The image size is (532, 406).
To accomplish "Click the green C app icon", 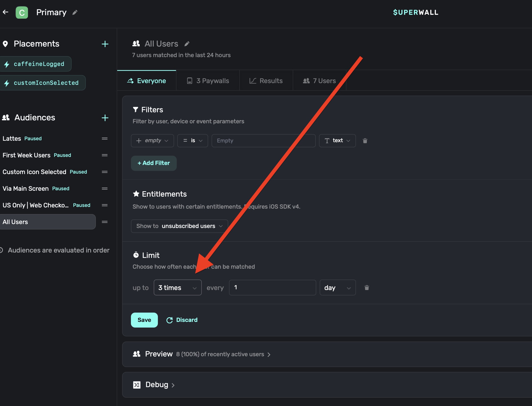I will [22, 13].
